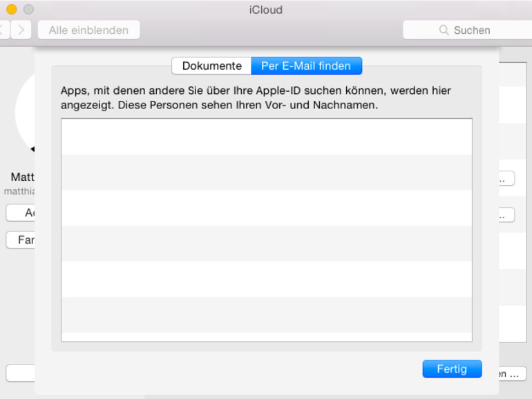Click the yellow minimize window button
This screenshot has width=532, height=399.
click(11, 10)
